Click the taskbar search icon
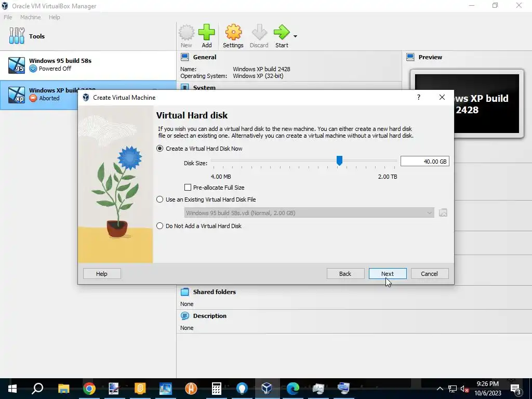532x399 pixels. (37, 389)
